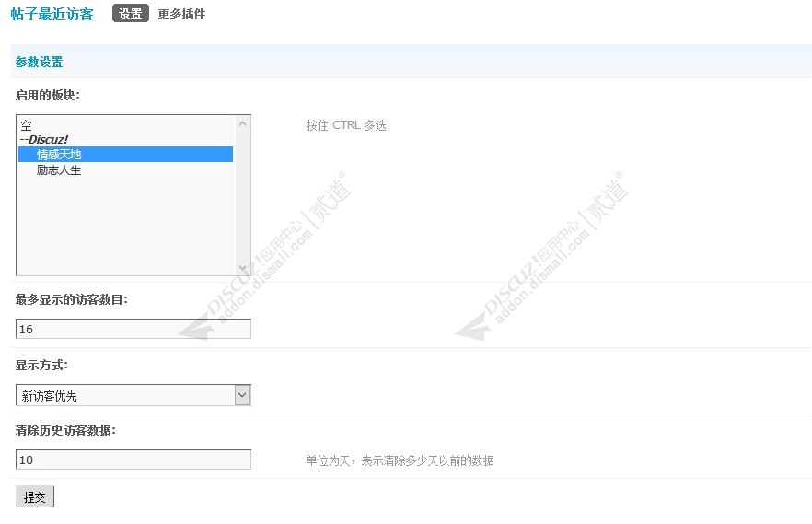Open the 更多插件 tab
Image resolution: width=812 pixels, height=524 pixels.
pos(181,14)
